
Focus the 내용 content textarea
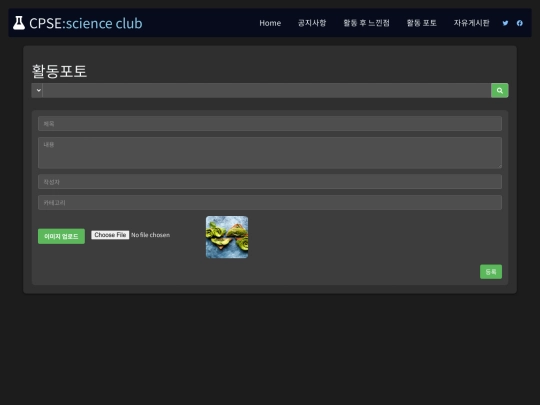(x=270, y=153)
